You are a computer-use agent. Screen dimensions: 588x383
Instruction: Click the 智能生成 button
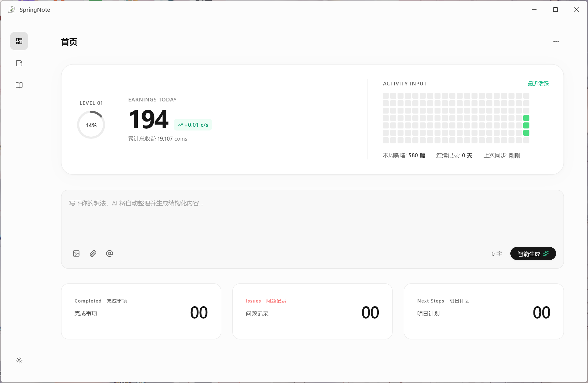[x=533, y=253]
